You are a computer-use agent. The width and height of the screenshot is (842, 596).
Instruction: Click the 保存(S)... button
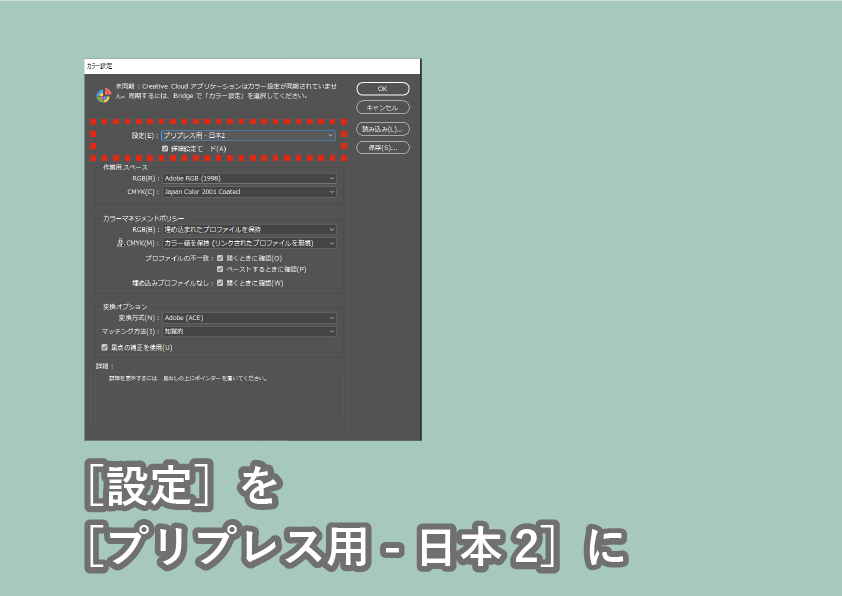click(x=383, y=148)
